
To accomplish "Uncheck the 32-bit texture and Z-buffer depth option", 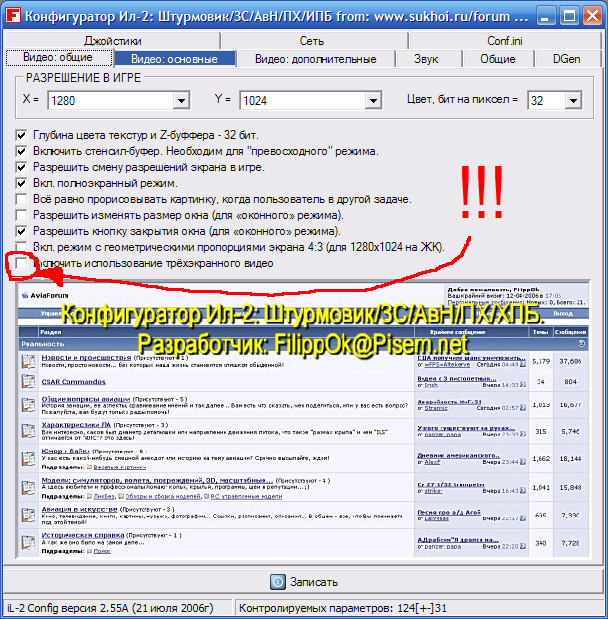I will [21, 135].
